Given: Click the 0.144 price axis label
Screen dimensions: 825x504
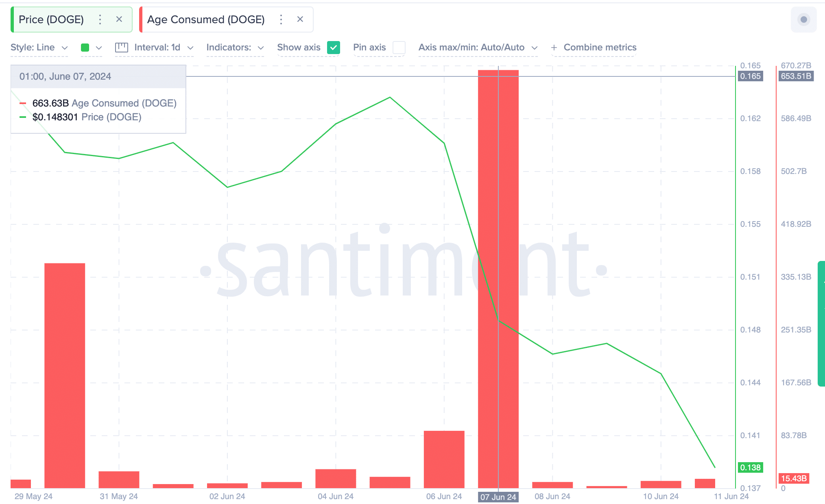Looking at the screenshot, I should pyautogui.click(x=751, y=382).
